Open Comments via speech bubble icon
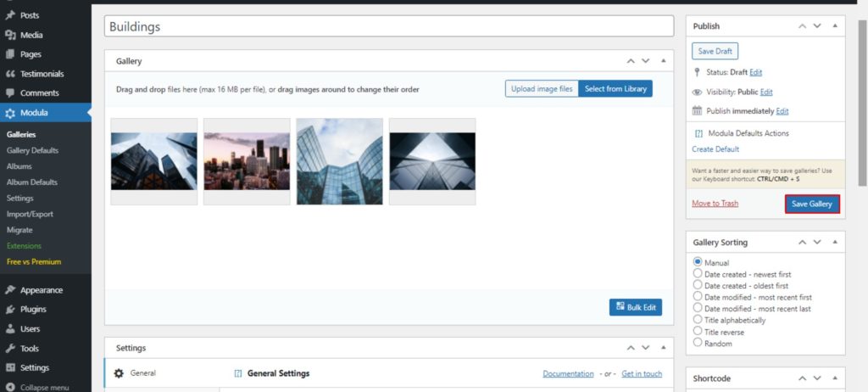 tap(10, 93)
